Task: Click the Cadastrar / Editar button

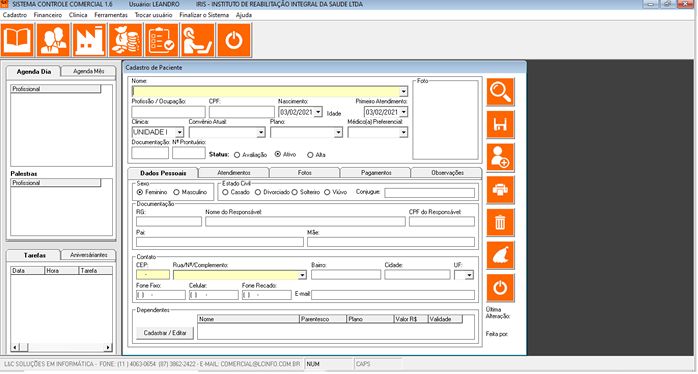Action: point(165,333)
